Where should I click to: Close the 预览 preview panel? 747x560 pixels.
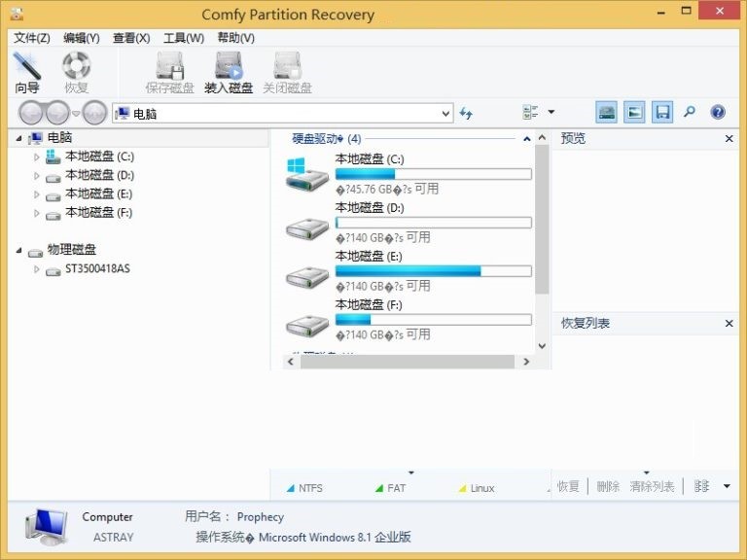click(729, 139)
